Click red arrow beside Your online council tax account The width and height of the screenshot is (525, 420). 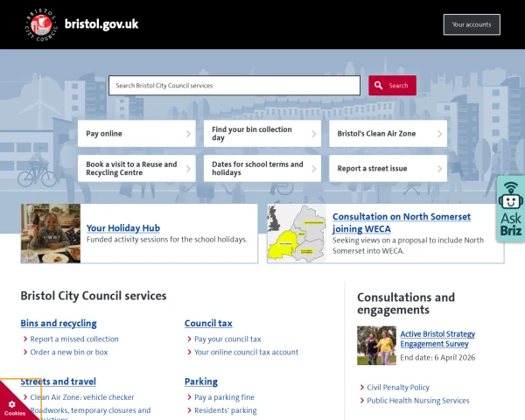point(190,352)
